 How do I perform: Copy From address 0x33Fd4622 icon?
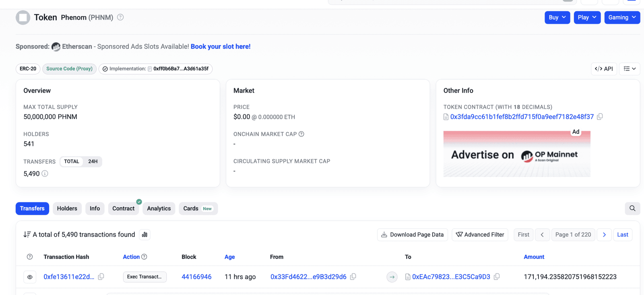[353, 276]
